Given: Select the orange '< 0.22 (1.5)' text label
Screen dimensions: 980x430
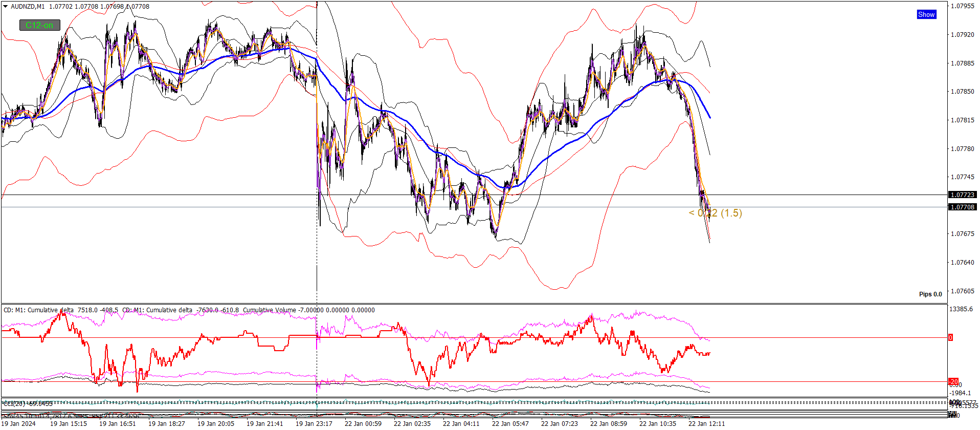Looking at the screenshot, I should 715,213.
